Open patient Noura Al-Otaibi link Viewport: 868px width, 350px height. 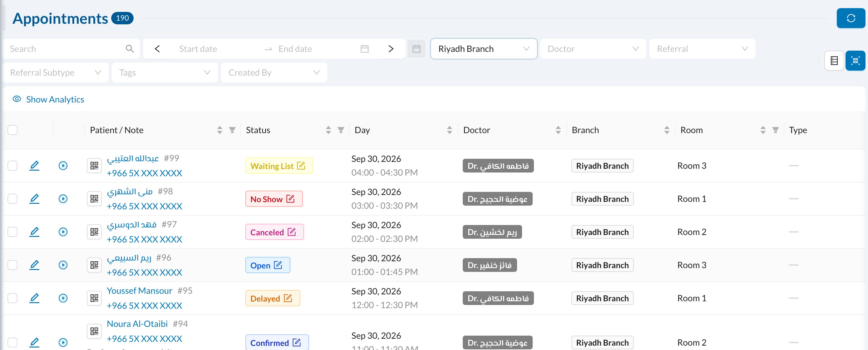(x=137, y=324)
